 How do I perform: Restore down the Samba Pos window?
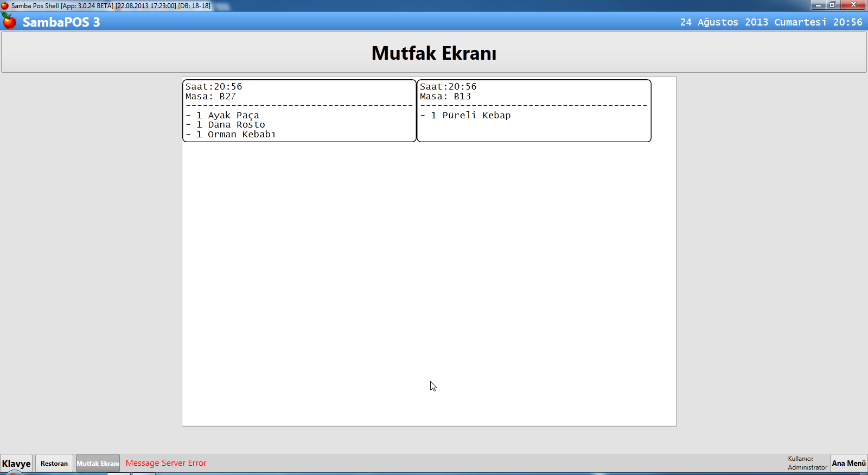pyautogui.click(x=833, y=5)
